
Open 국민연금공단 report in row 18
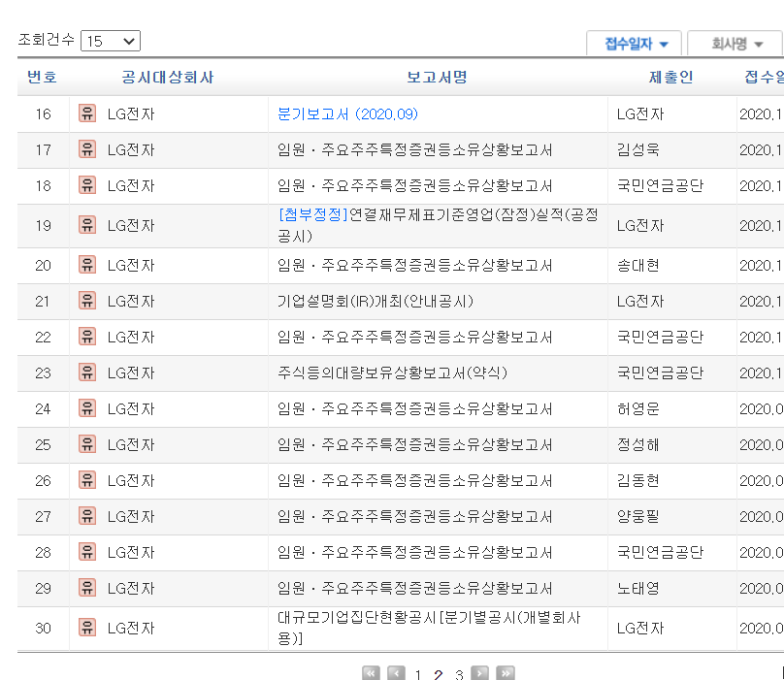pos(415,186)
